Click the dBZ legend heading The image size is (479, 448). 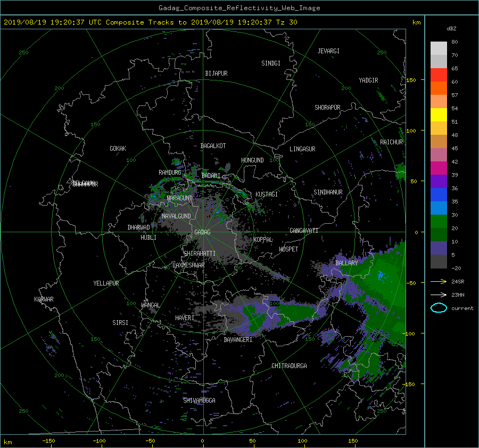[x=451, y=28]
